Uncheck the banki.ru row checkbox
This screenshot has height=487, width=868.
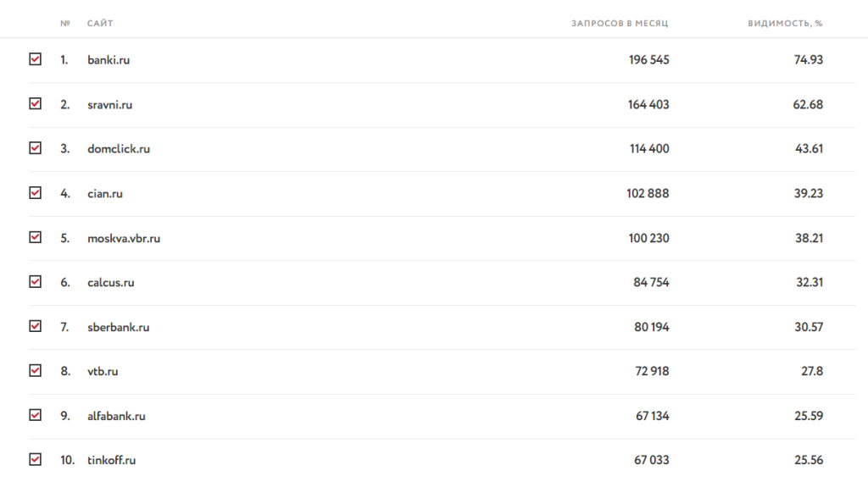point(35,59)
